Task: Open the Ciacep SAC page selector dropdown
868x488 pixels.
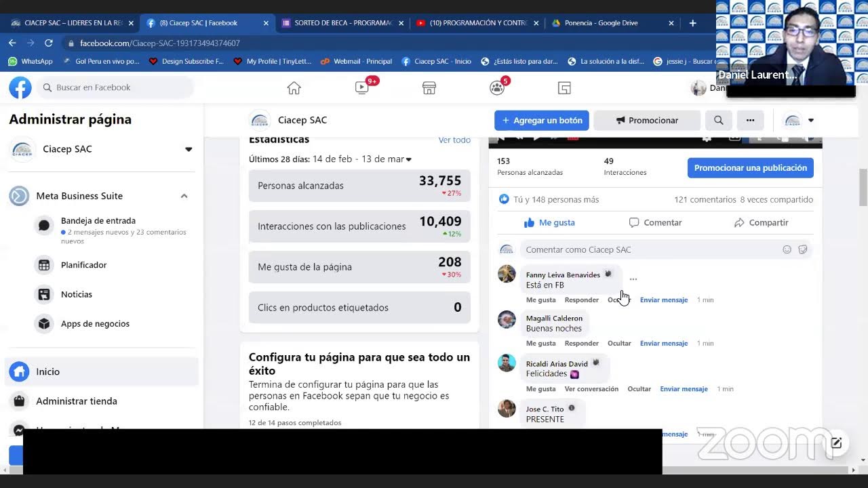Action: [189, 149]
